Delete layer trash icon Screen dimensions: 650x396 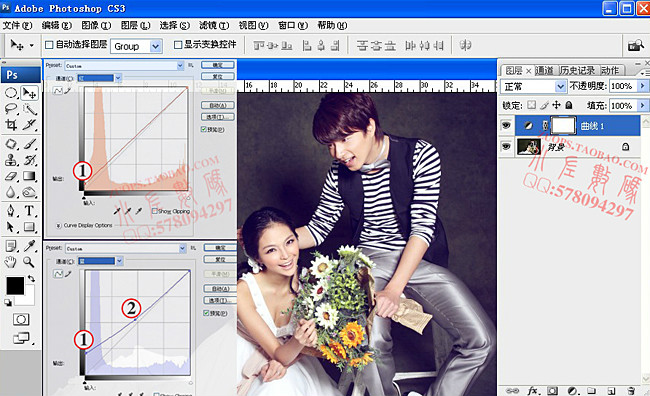(631, 391)
